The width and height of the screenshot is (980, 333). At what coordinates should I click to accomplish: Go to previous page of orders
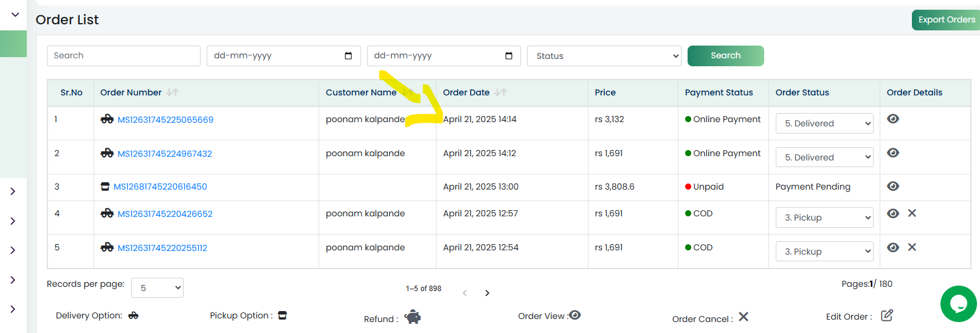[x=465, y=293]
